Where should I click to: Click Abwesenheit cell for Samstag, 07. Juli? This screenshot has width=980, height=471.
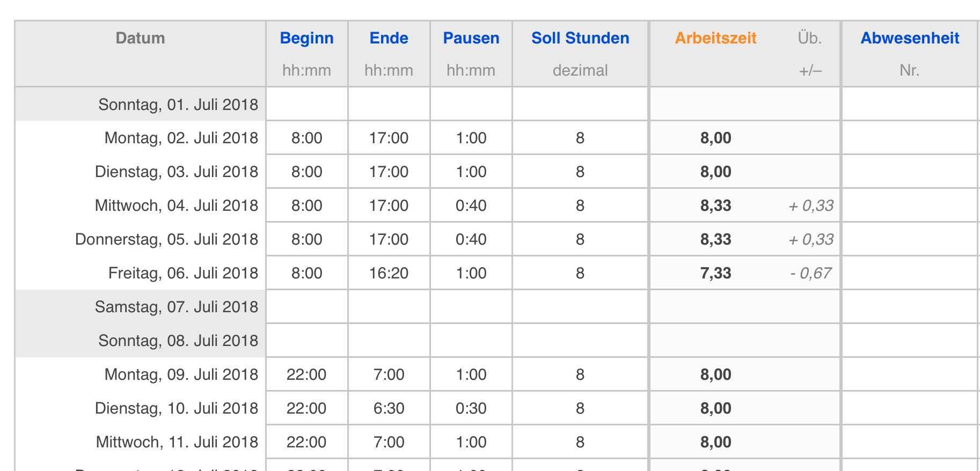[909, 307]
